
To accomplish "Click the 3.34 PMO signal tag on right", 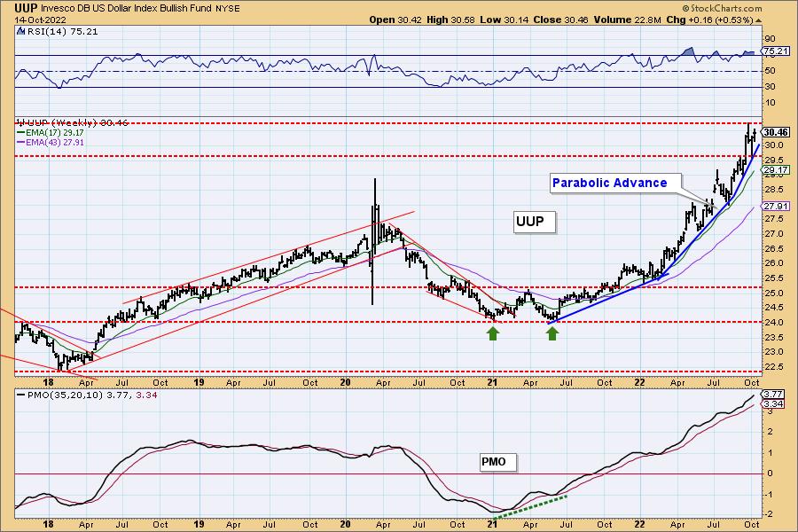I will [774, 403].
